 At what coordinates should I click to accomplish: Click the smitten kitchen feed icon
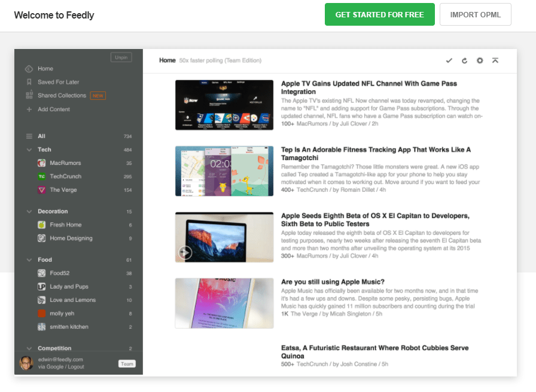click(x=41, y=327)
